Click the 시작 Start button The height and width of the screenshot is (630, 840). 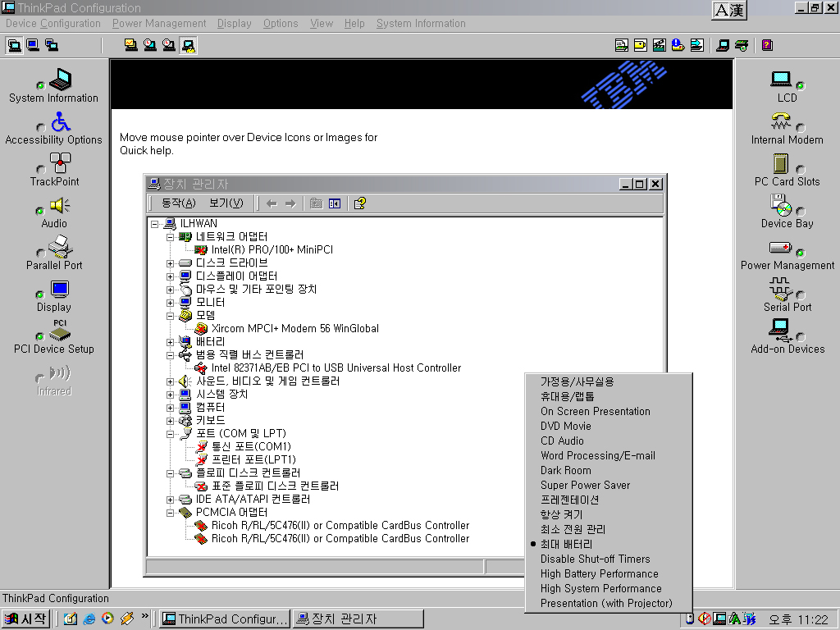pos(25,619)
